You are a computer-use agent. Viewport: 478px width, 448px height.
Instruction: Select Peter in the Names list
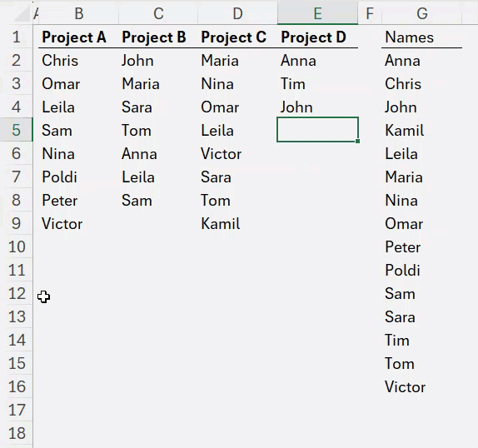coord(403,246)
